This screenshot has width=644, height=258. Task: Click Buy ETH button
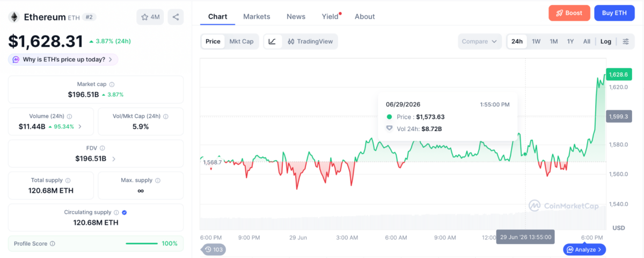click(614, 13)
